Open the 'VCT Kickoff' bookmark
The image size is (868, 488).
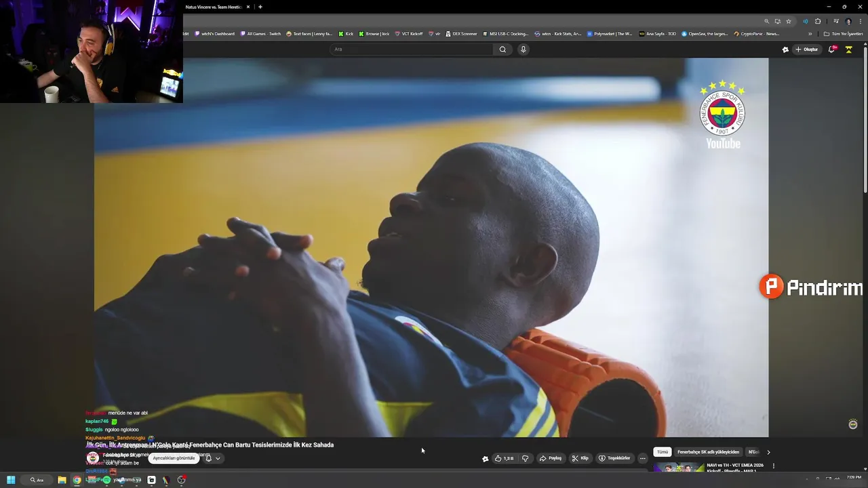[409, 33]
